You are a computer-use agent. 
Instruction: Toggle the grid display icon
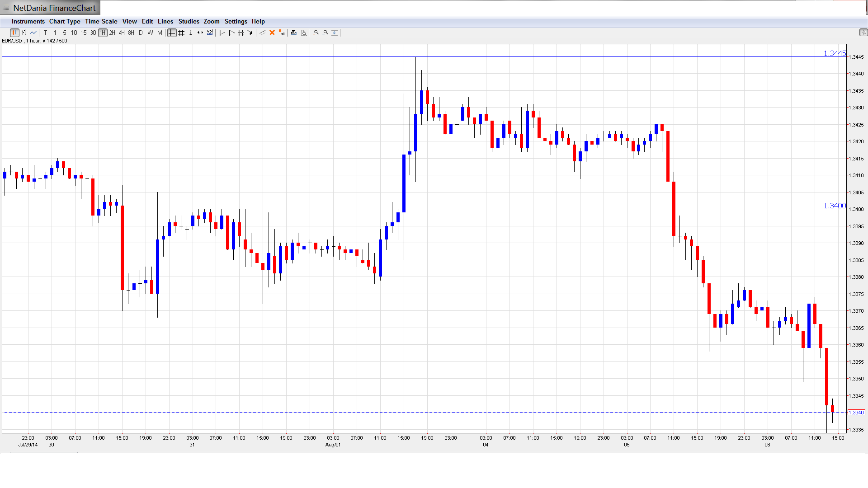tap(181, 33)
